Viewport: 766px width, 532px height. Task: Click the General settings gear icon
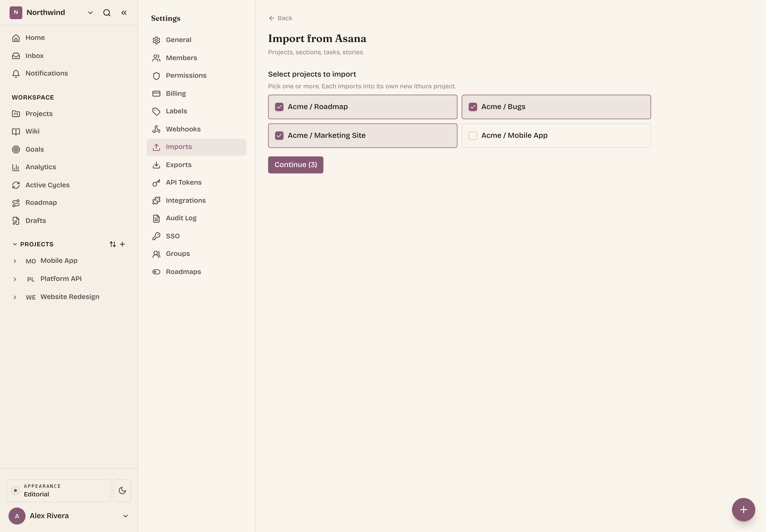tap(156, 40)
